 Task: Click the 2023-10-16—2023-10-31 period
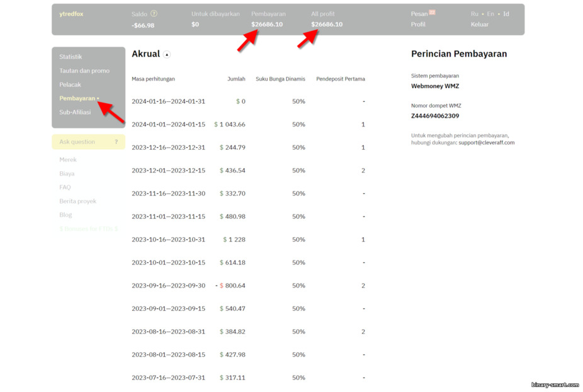point(169,240)
